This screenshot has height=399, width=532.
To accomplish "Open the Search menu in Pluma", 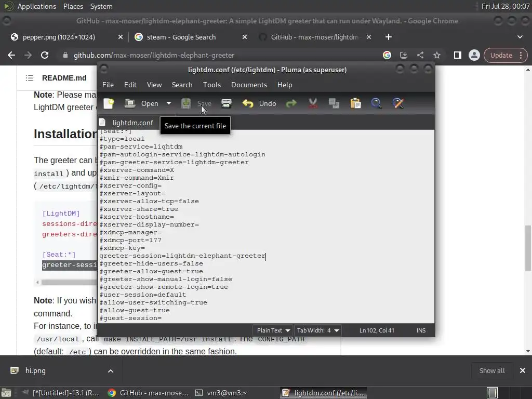I will pos(182,85).
